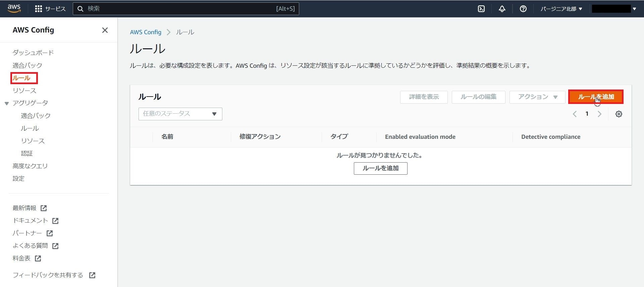Click the orange ルールを追加 button

point(596,97)
